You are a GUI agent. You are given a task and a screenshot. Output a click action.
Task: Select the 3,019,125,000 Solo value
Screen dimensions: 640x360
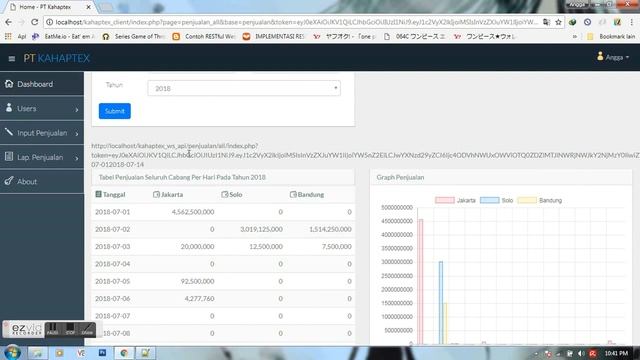(261, 229)
